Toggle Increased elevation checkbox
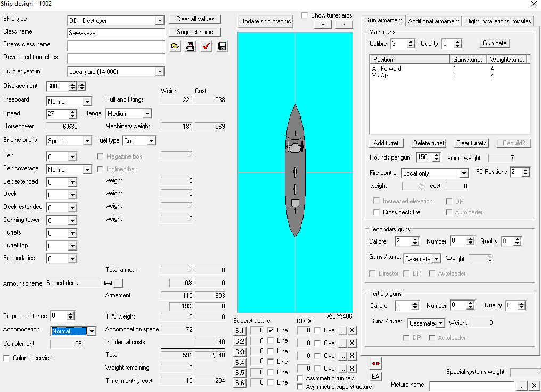541x392 pixels. 376,201
